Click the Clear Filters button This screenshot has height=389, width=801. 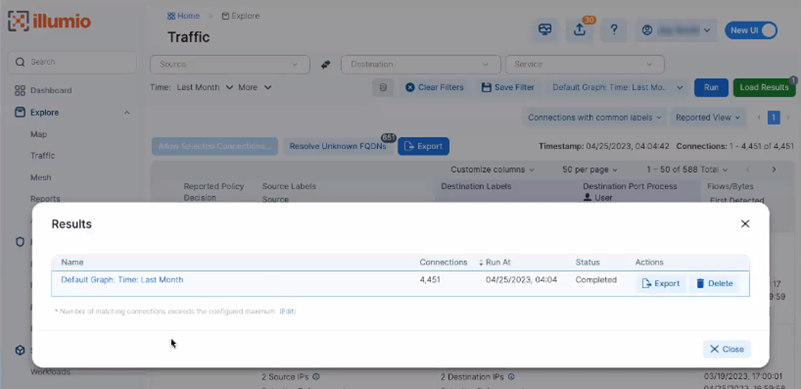(x=434, y=87)
